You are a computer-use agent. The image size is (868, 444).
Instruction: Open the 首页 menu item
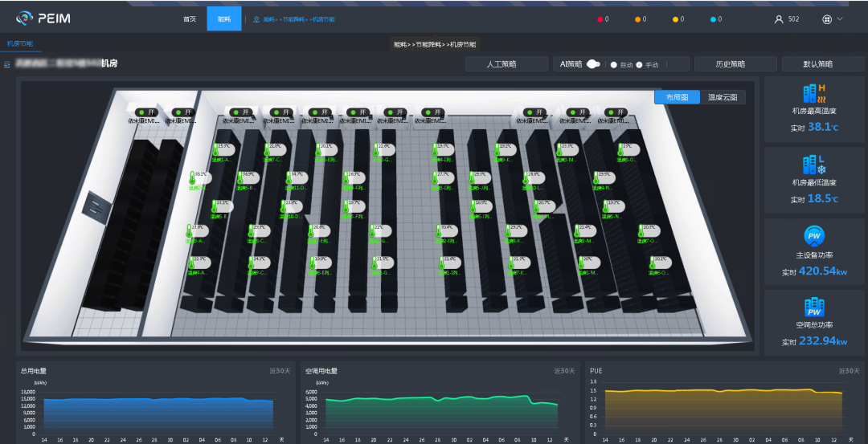189,19
